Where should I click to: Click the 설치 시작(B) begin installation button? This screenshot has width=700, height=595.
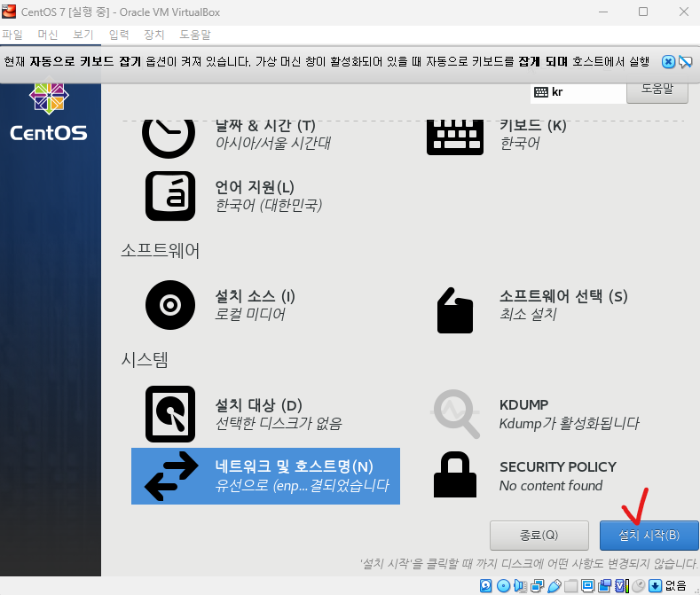pyautogui.click(x=649, y=536)
